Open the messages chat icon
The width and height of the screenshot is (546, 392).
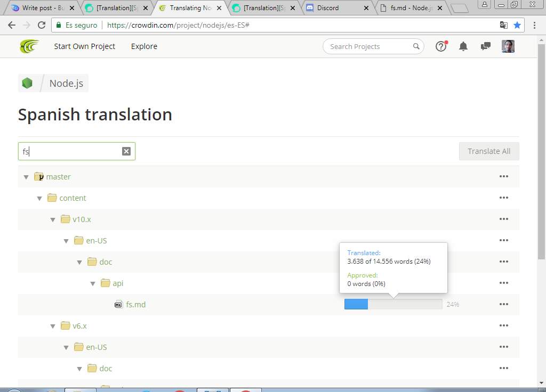click(x=485, y=46)
